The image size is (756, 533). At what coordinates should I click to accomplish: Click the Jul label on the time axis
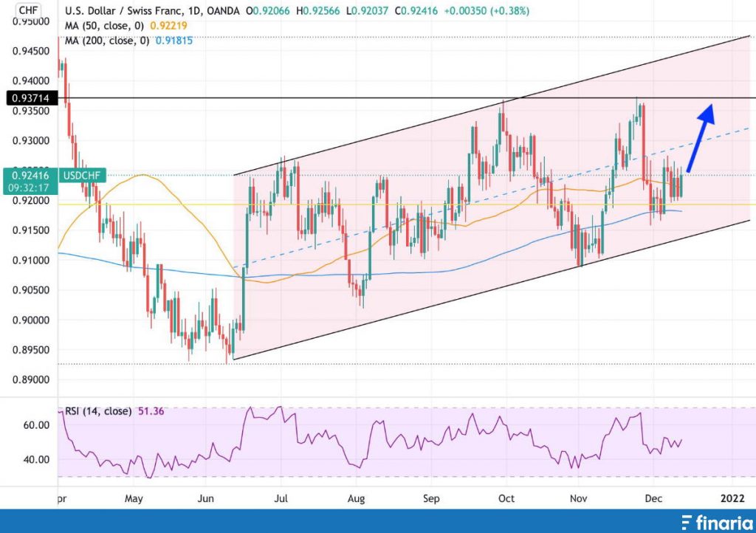click(281, 498)
